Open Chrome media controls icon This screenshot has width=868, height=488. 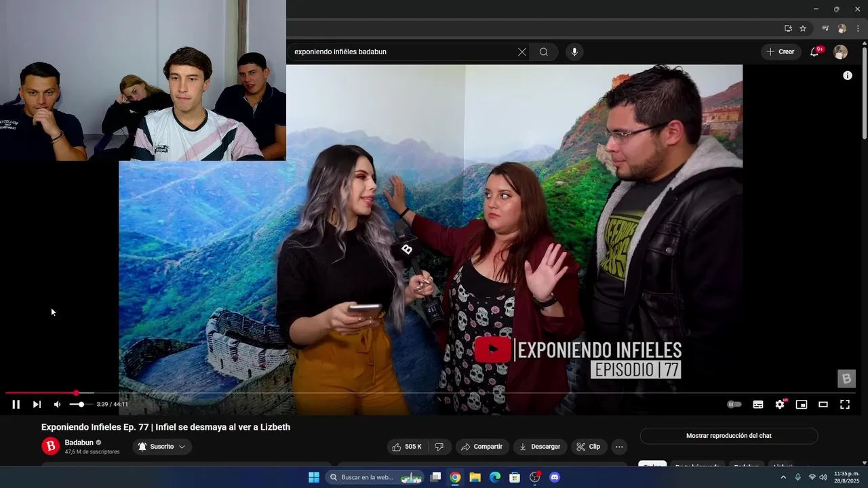point(825,28)
